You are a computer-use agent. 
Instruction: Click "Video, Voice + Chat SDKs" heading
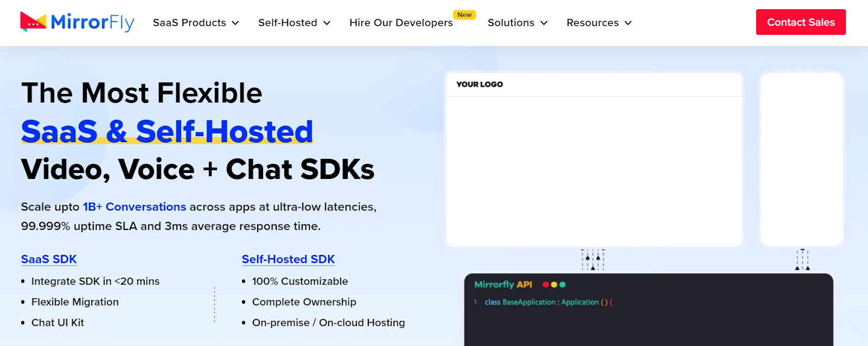[197, 169]
